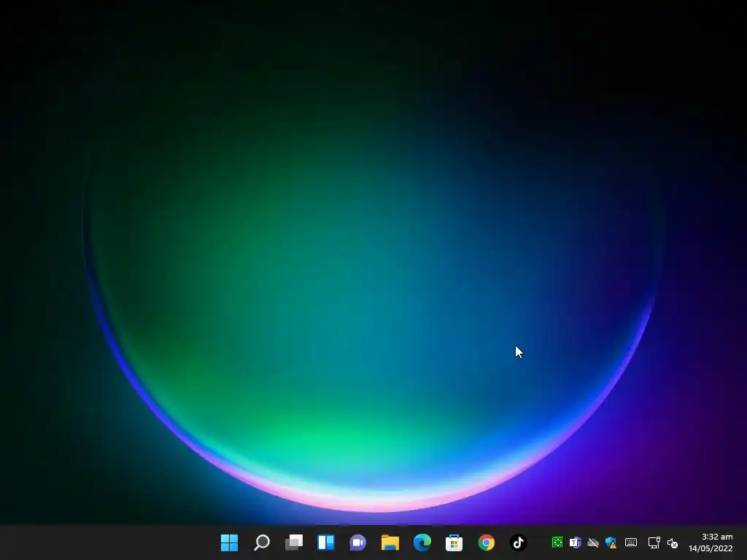Click the OneDrive cloud tray icon

[593, 542]
